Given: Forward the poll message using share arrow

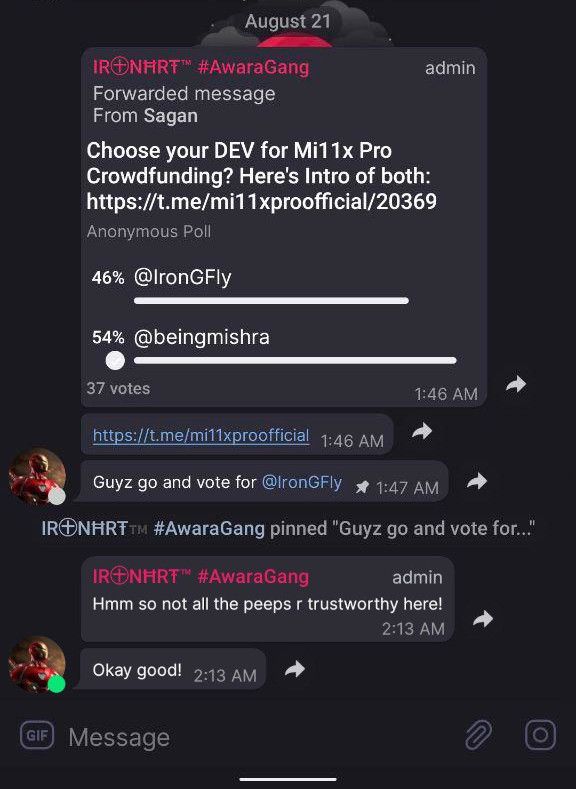Looking at the screenshot, I should (x=516, y=384).
